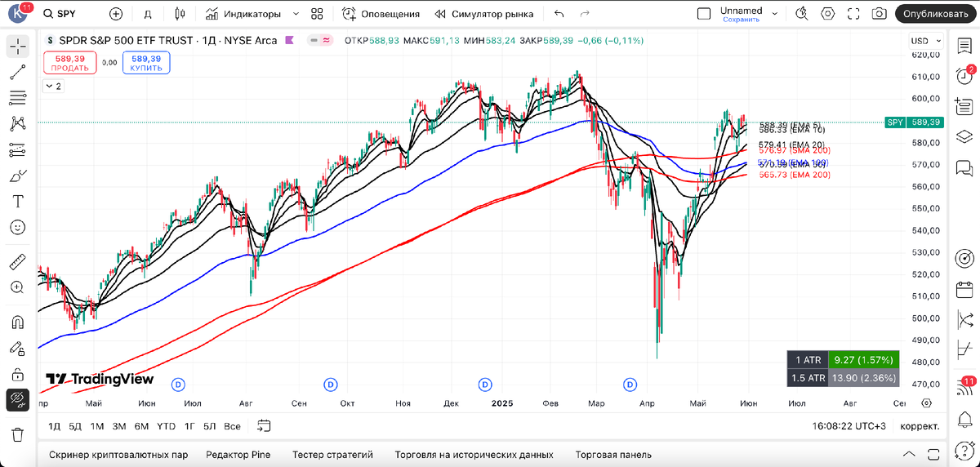Open the Симулятор рынка replay button
980x467 pixels.
click(x=485, y=14)
